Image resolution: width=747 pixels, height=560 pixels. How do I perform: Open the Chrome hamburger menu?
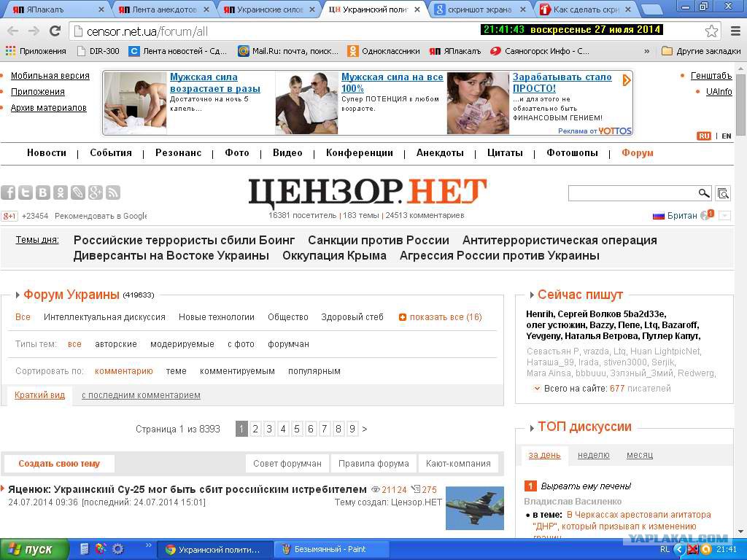[x=735, y=31]
